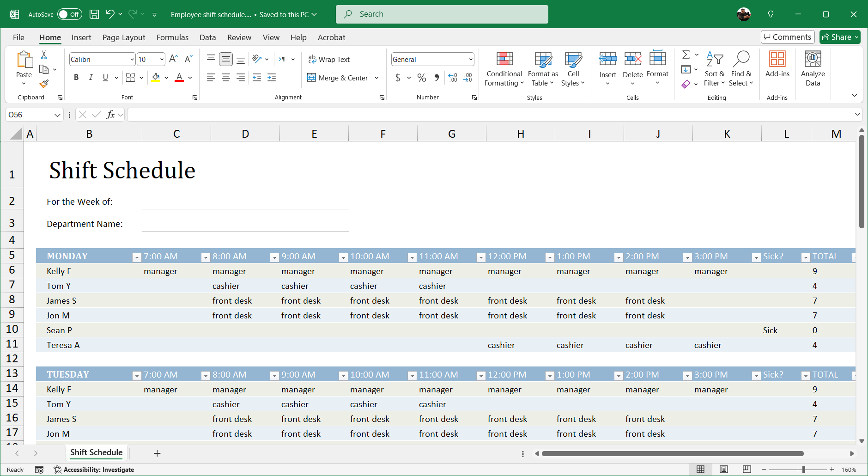Click the Comments button
868x476 pixels.
[787, 37]
